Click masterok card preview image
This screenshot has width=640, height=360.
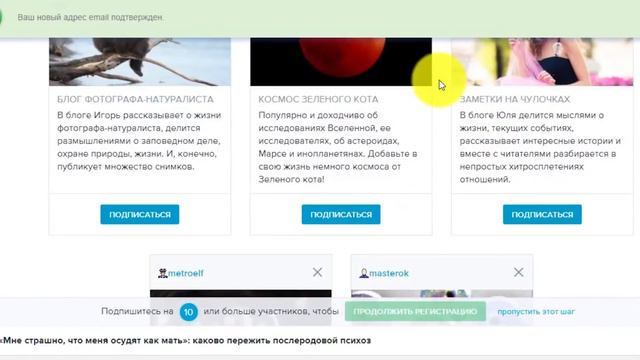tap(442, 307)
